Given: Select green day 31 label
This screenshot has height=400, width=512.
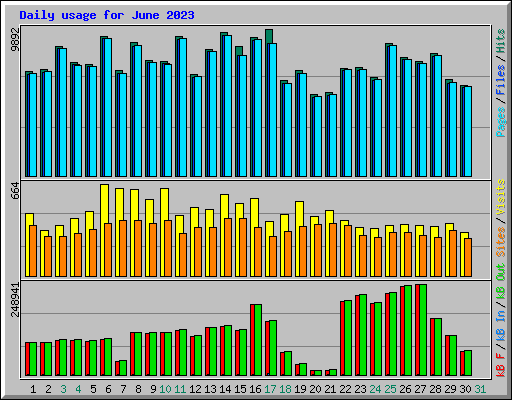Looking at the screenshot, I should click(480, 389).
